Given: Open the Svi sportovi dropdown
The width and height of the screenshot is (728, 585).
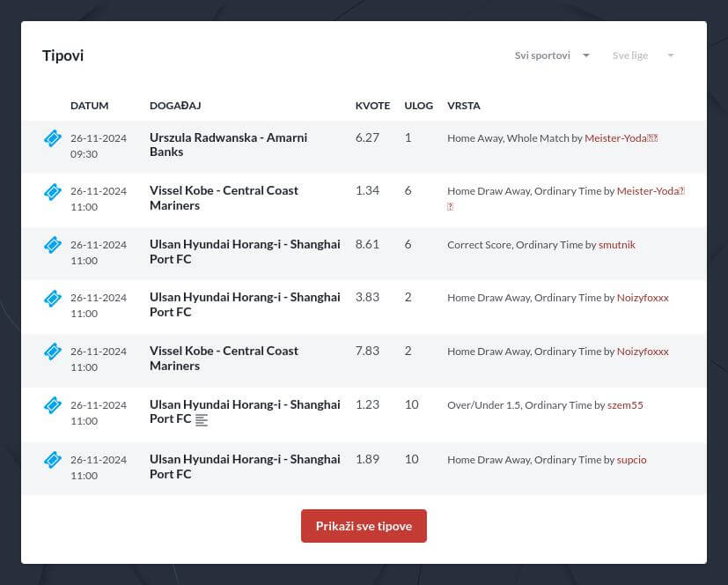Looking at the screenshot, I should tap(543, 56).
